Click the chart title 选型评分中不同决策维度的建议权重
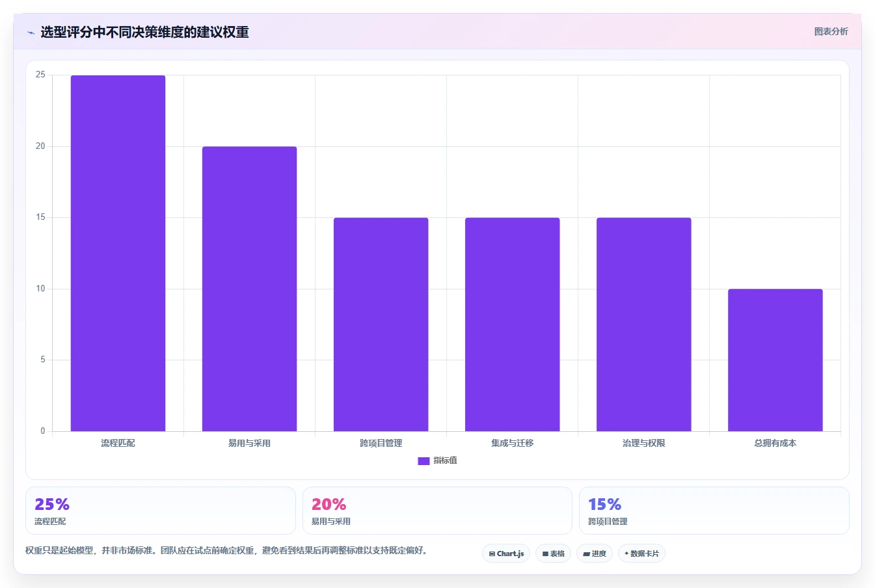 [x=144, y=32]
